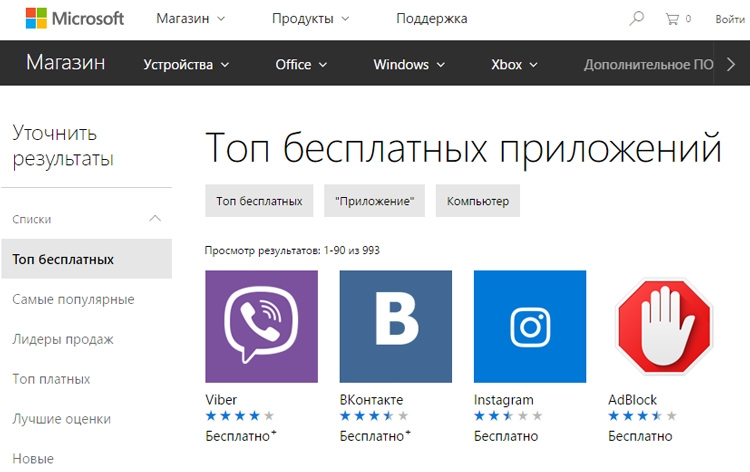750x472 pixels.
Task: Click Войти to sign in
Action: [x=730, y=19]
